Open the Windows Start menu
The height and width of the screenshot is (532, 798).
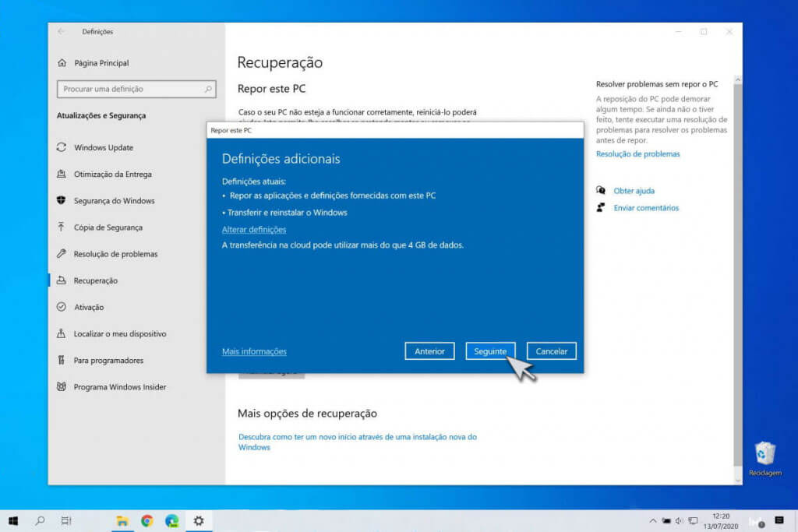[13, 520]
